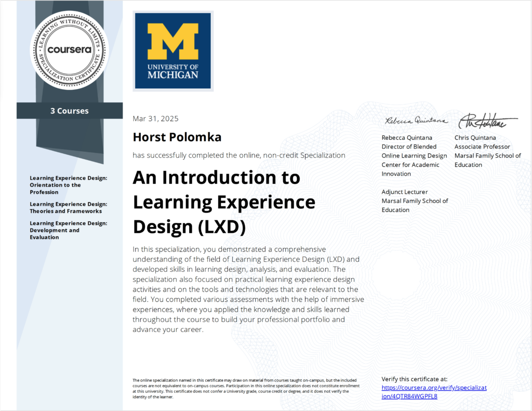Viewport: 532px width, 411px height.
Task: Open the Coursera verification link
Action: pos(434,392)
